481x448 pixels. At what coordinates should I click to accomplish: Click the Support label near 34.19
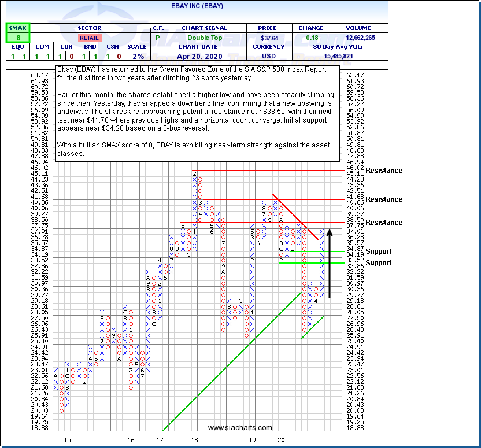tap(378, 251)
